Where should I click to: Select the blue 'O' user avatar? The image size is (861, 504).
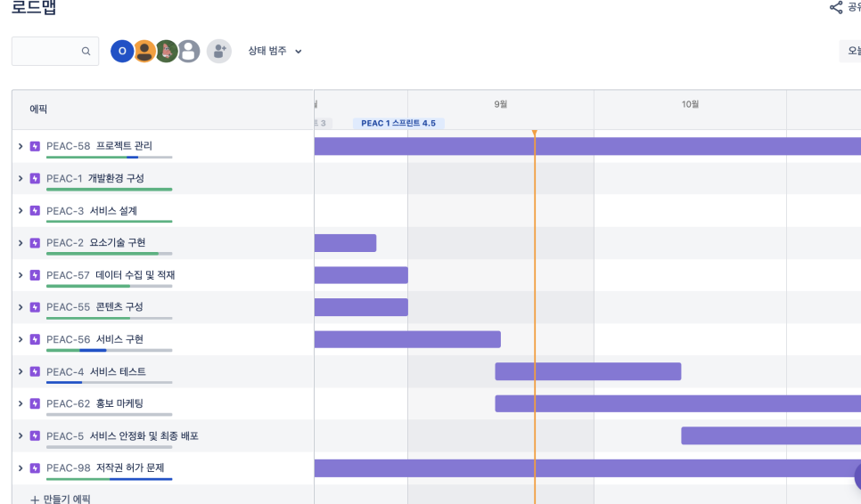[x=122, y=52]
